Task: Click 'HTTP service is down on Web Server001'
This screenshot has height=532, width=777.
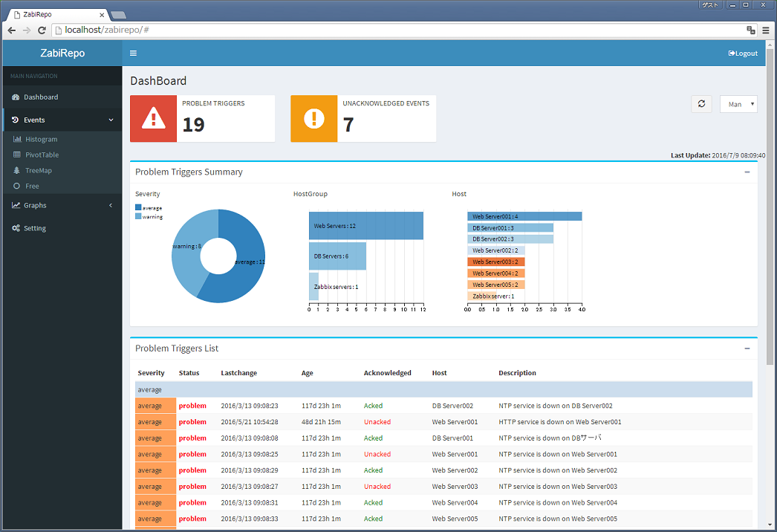Action: (560, 422)
